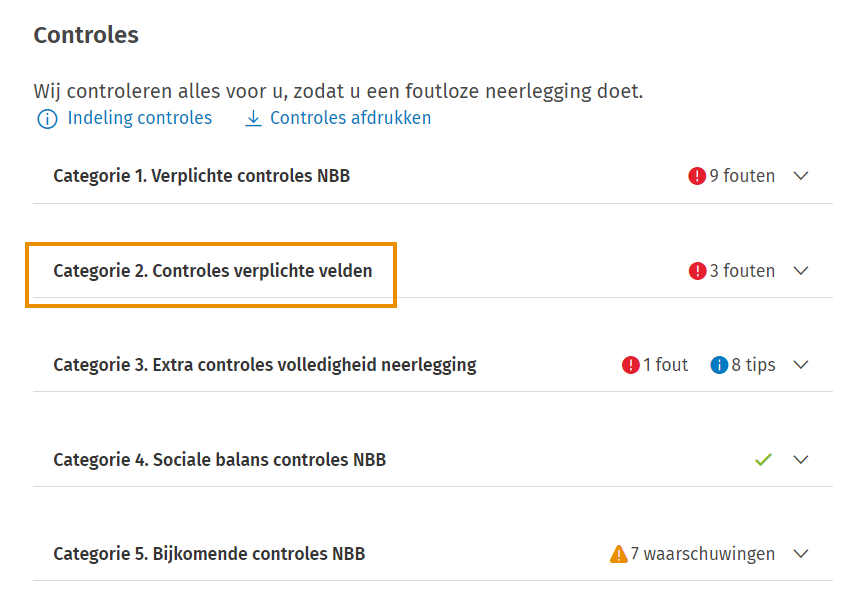Viewport: 867px width, 610px height.
Task: Click the red error icon next to Categorie 2
Action: (x=699, y=270)
